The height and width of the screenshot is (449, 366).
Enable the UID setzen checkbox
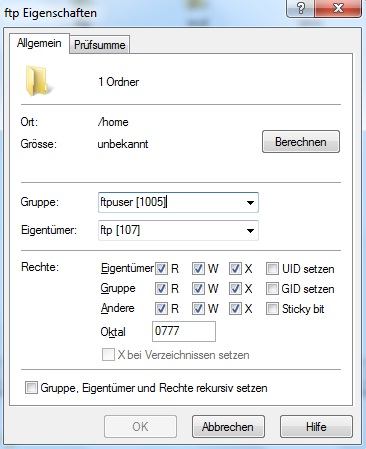[x=272, y=269]
